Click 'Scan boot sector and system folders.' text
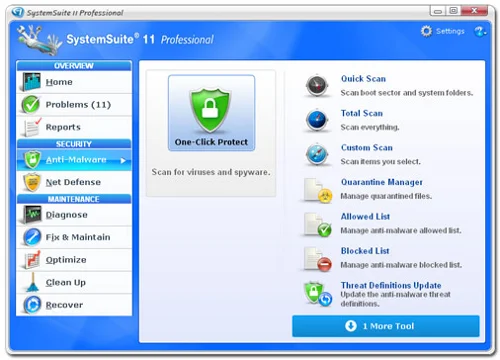 click(x=407, y=93)
